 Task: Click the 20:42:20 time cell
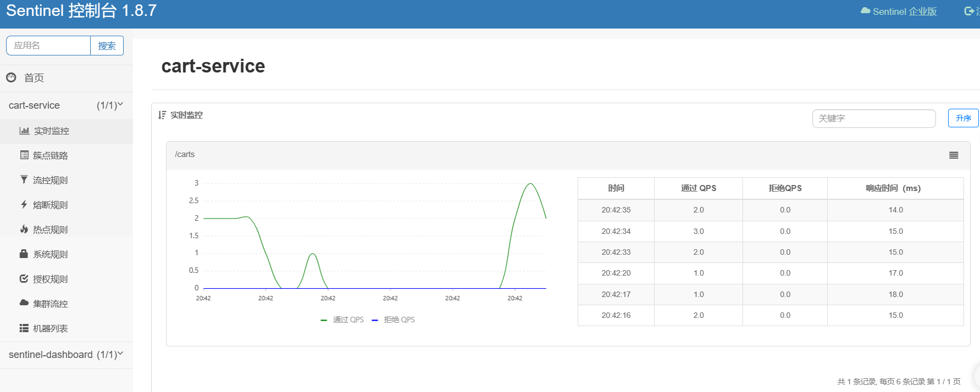click(616, 273)
